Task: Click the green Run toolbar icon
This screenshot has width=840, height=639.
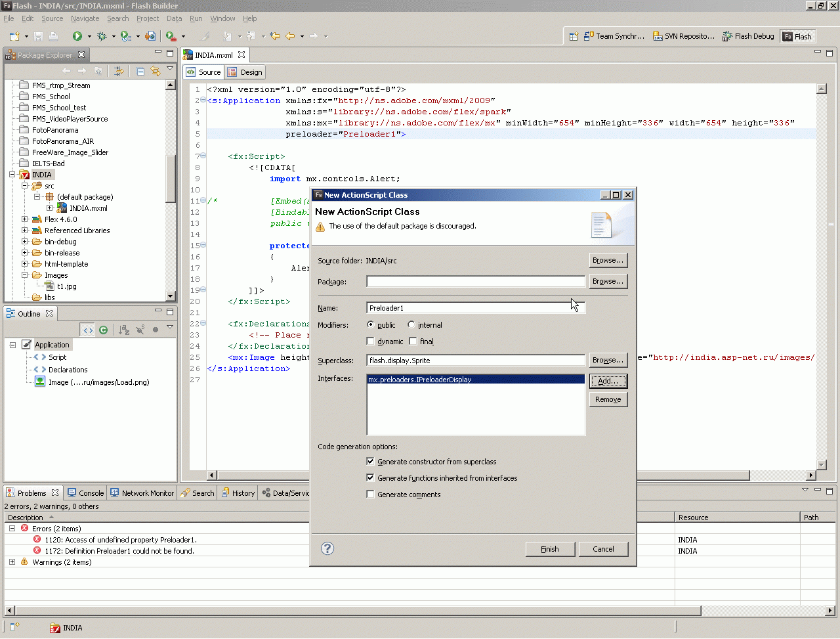Action: (77, 36)
